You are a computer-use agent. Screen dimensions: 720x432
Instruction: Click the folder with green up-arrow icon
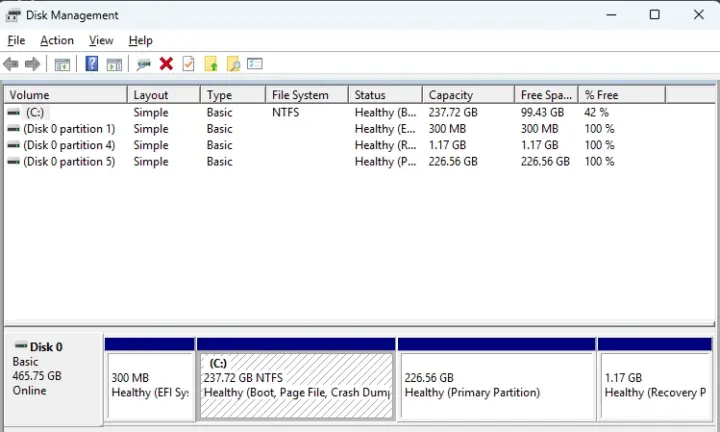tap(211, 63)
